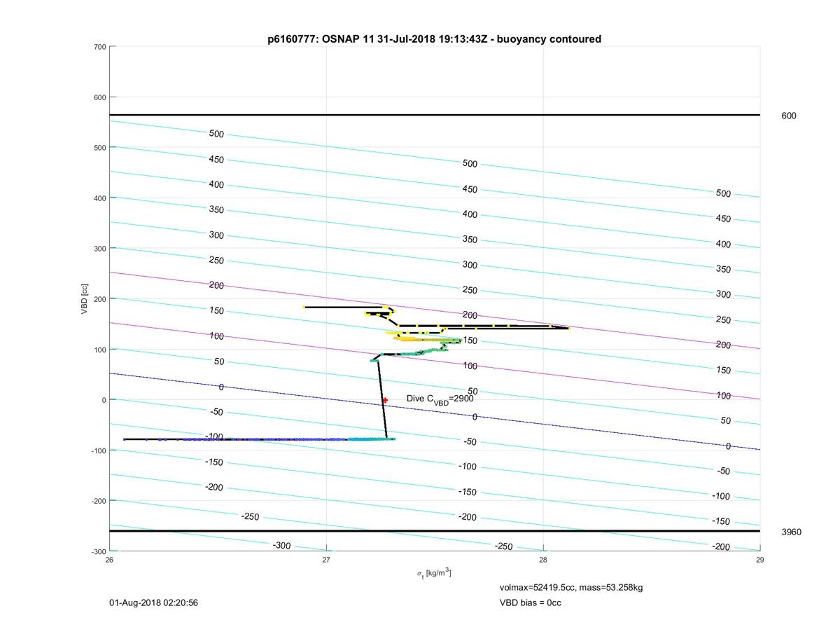Viewport: 840px width, 620px height.
Task: Click the y-axis tick label '400'
Action: (99, 198)
